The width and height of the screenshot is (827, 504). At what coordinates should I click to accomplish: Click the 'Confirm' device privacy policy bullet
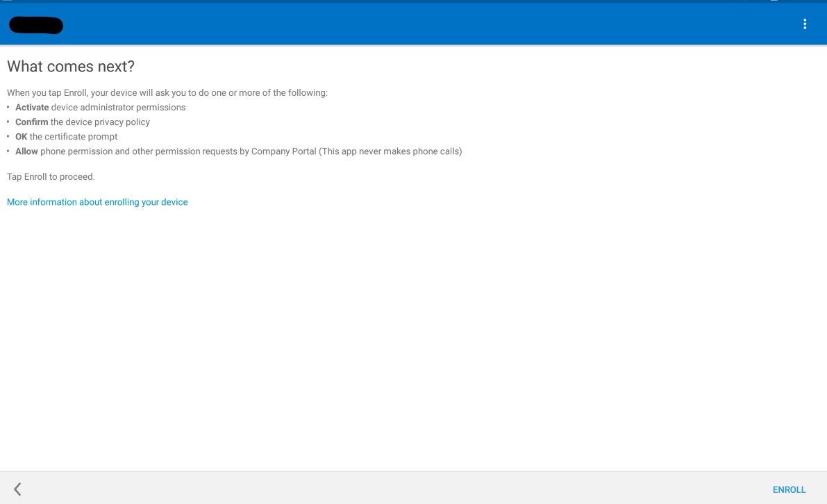(x=83, y=121)
